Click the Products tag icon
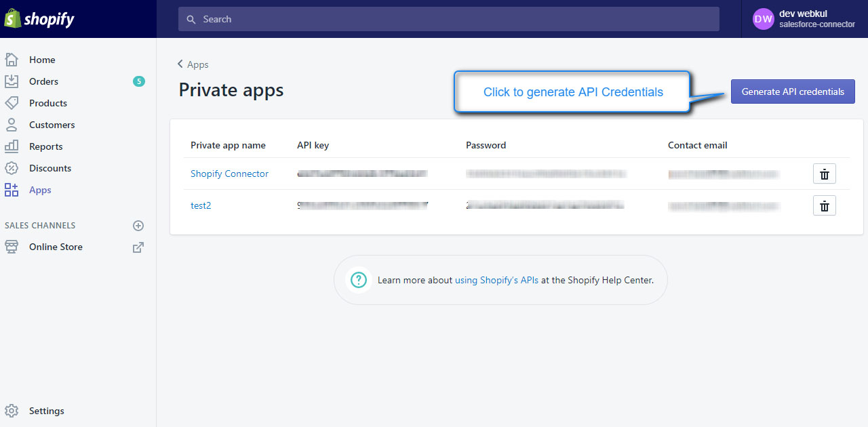Screen dimensions: 868x427 coord(12,103)
